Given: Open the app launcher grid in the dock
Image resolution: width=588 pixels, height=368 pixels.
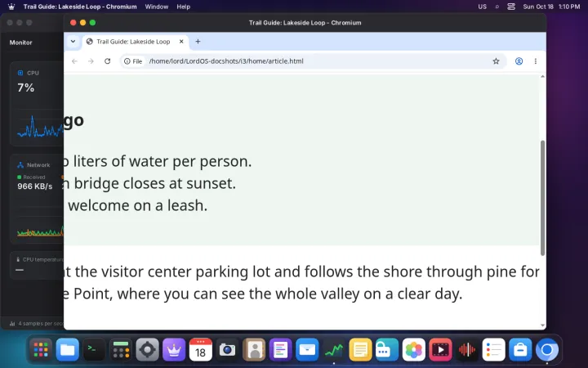Looking at the screenshot, I should [x=41, y=350].
